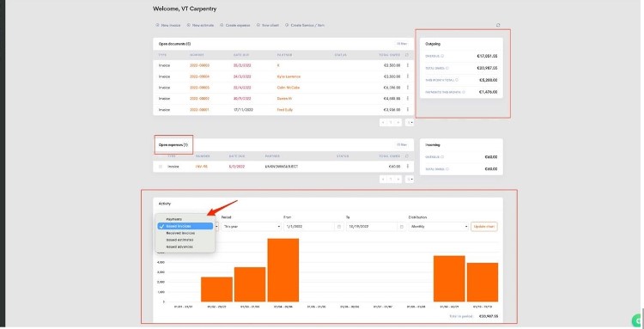
Task: Go to previous page in Open documents
Action: (x=383, y=122)
